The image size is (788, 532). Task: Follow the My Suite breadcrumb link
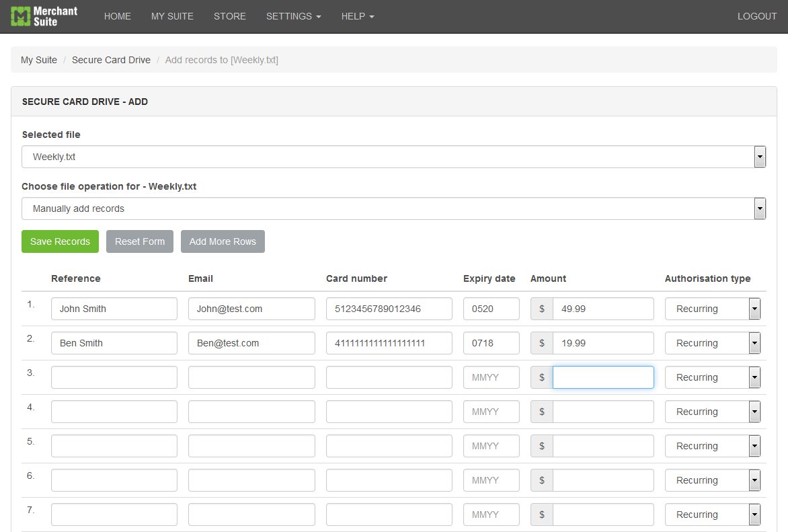39,60
